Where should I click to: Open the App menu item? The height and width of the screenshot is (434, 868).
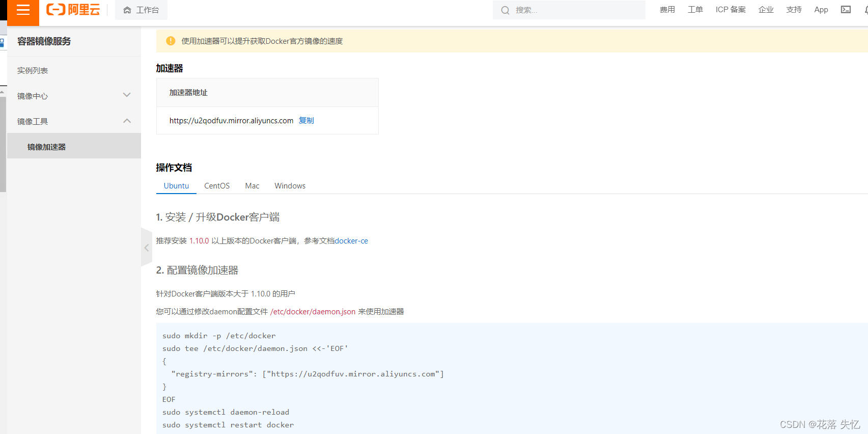(821, 10)
